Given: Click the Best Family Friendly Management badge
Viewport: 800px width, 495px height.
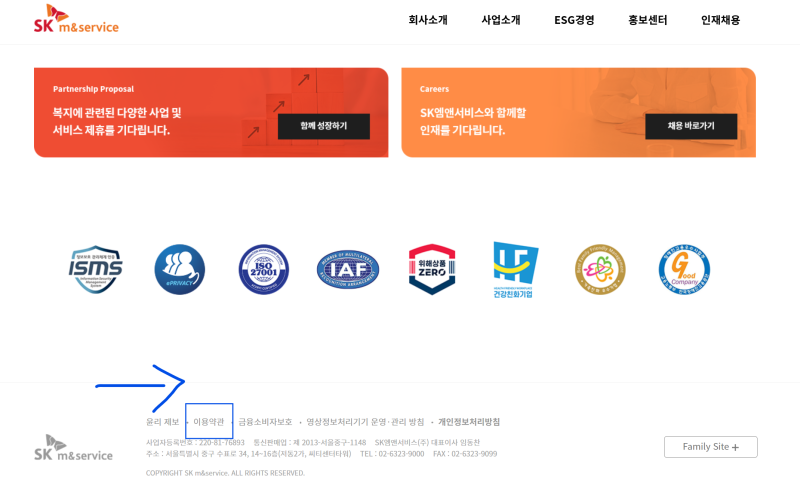Looking at the screenshot, I should pyautogui.click(x=600, y=269).
